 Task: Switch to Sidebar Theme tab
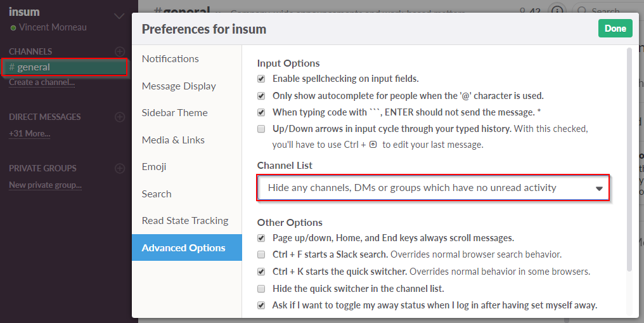[x=175, y=113]
